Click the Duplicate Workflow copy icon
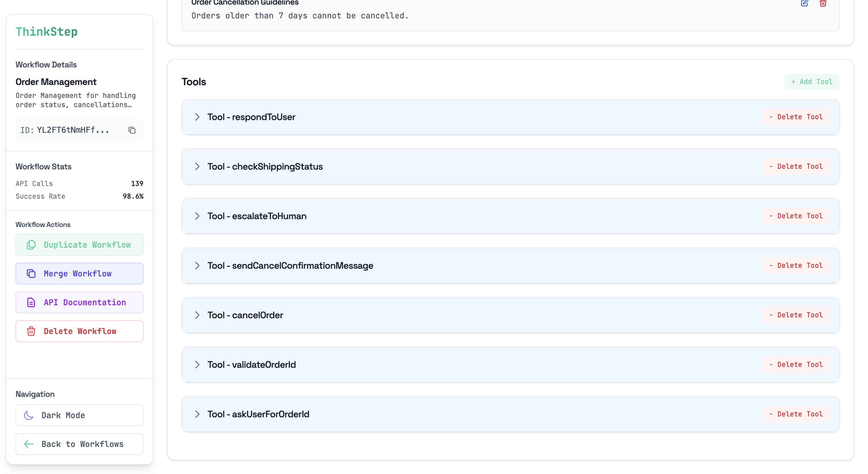 31,245
